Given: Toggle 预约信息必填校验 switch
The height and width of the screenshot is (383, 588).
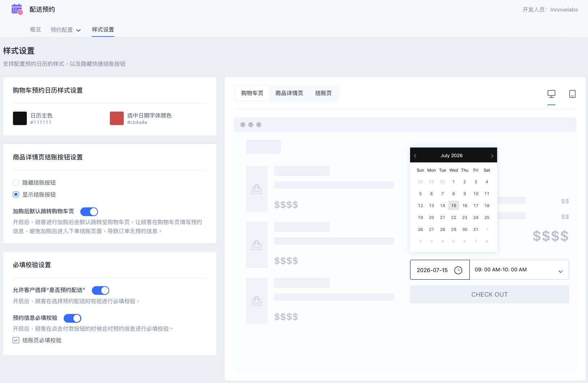Looking at the screenshot, I should [x=73, y=318].
